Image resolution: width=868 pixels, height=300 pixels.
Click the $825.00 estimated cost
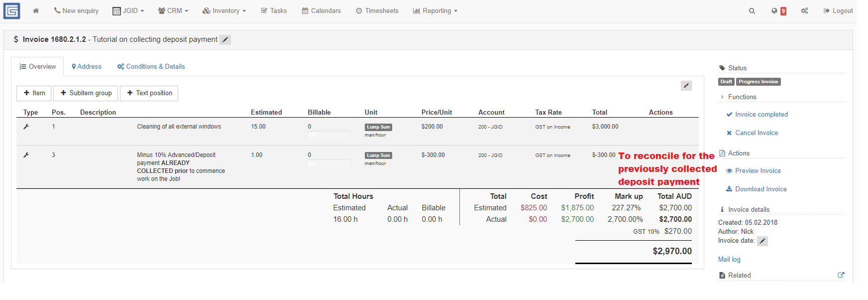pos(534,208)
